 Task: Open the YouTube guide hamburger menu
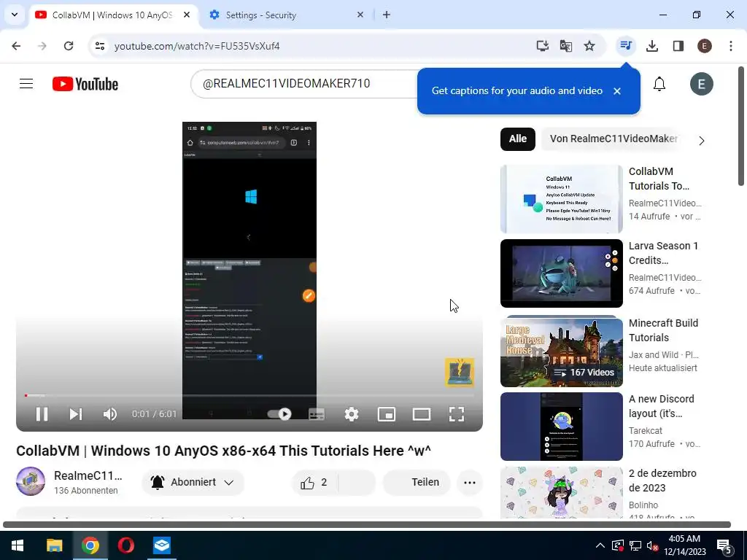click(26, 84)
